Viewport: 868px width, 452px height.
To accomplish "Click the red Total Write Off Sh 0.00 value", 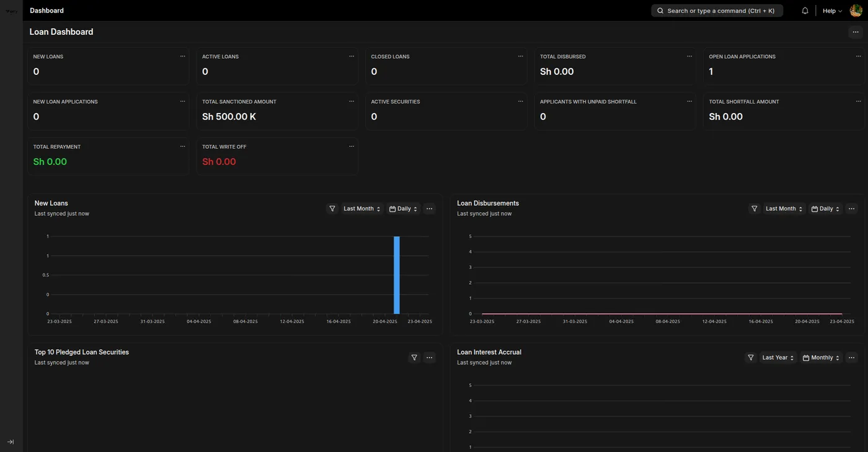I will (x=219, y=162).
